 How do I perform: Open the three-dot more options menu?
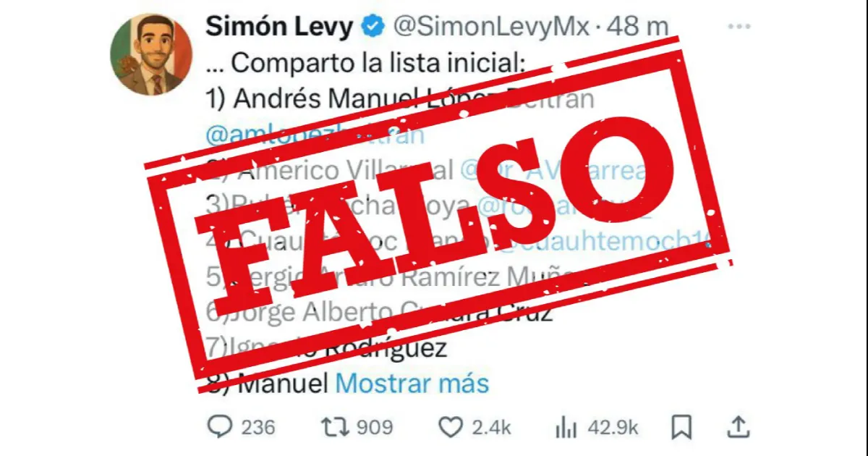[x=739, y=27]
